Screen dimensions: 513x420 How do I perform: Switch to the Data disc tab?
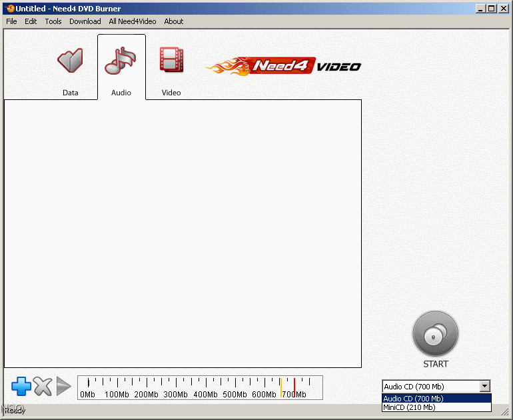tap(70, 71)
